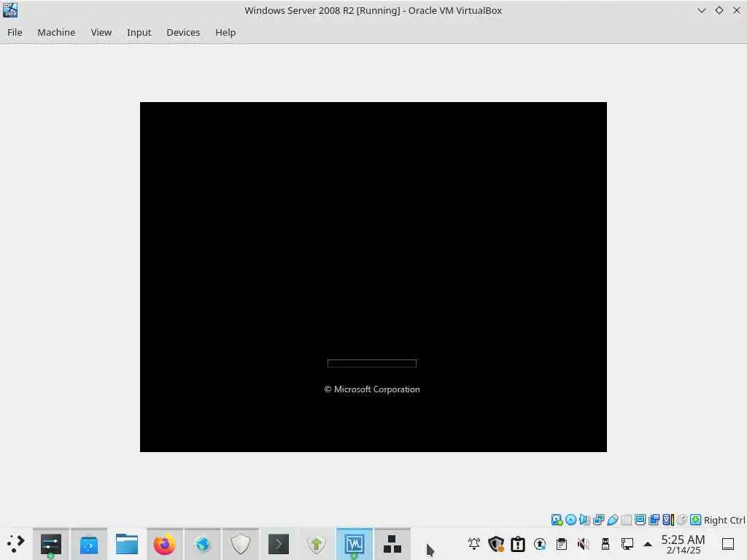The height and width of the screenshot is (560, 747).
Task: Open the removable USB devices tray icon
Action: [x=605, y=543]
